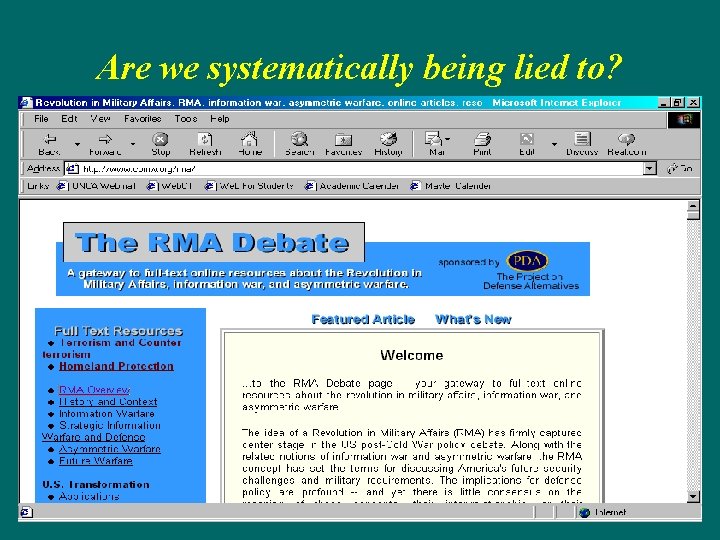720x540 pixels.
Task: Click the vertical scrollbar up arrow
Action: (693, 205)
